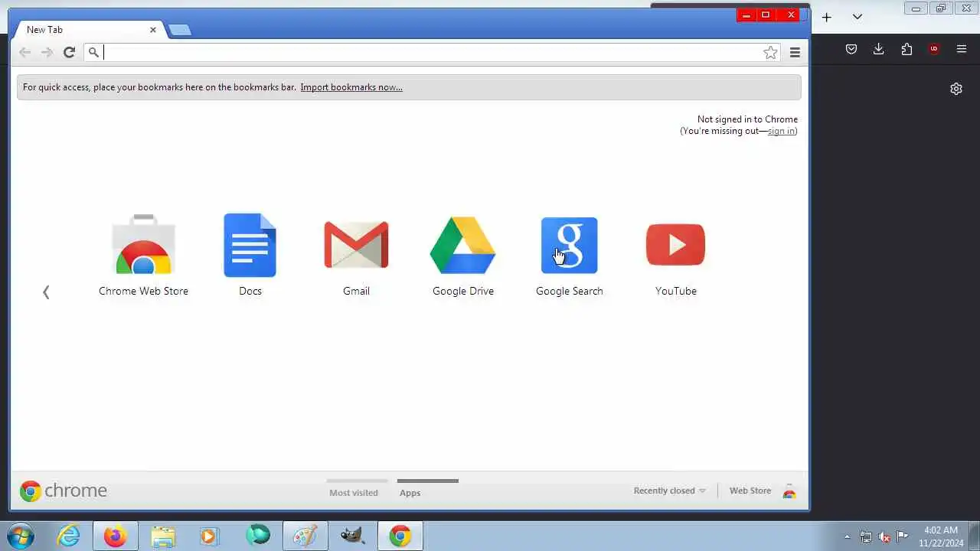This screenshot has height=551, width=980.
Task: Open a new tab in Chrome
Action: click(179, 30)
